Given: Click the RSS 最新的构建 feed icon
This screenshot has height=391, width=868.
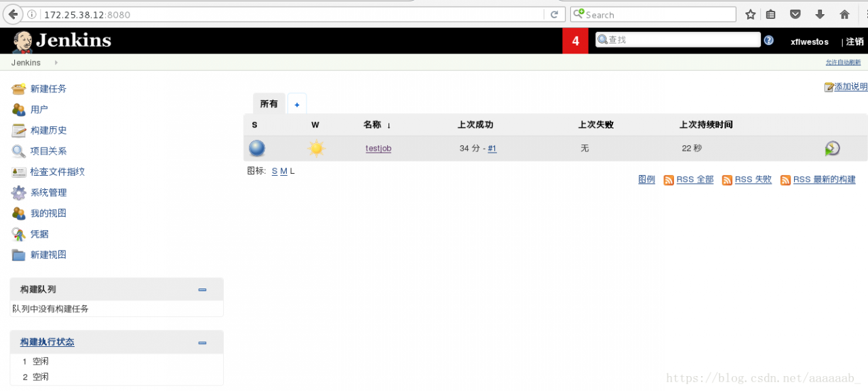Looking at the screenshot, I should click(x=785, y=180).
